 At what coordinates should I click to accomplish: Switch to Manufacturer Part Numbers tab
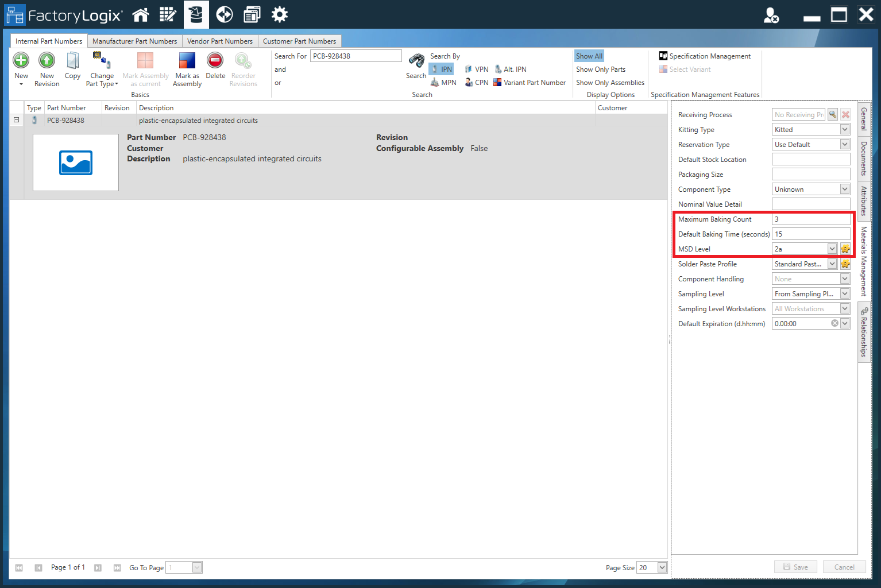tap(135, 41)
